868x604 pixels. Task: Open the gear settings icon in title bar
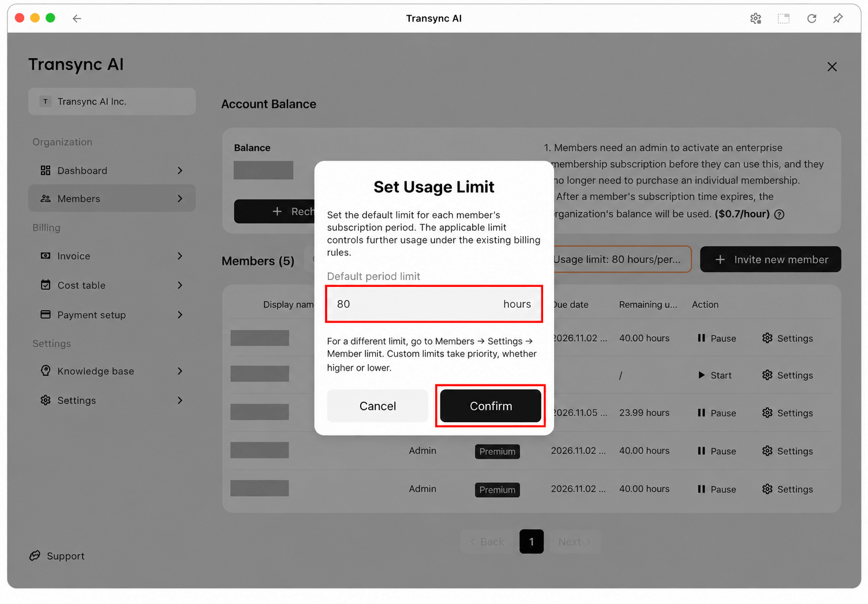point(755,18)
